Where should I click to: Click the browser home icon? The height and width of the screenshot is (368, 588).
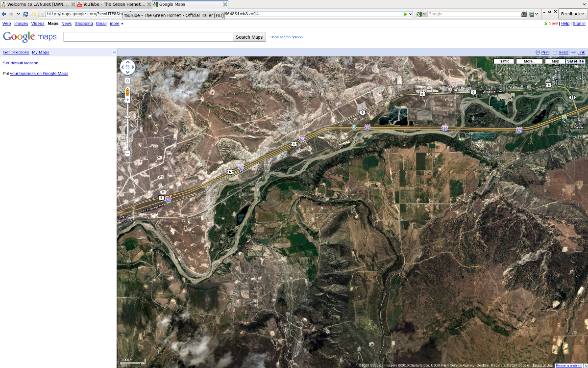[x=33, y=14]
